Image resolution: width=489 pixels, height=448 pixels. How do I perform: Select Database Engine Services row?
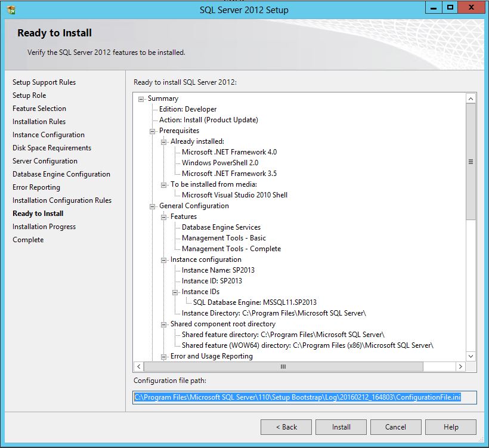coord(221,227)
